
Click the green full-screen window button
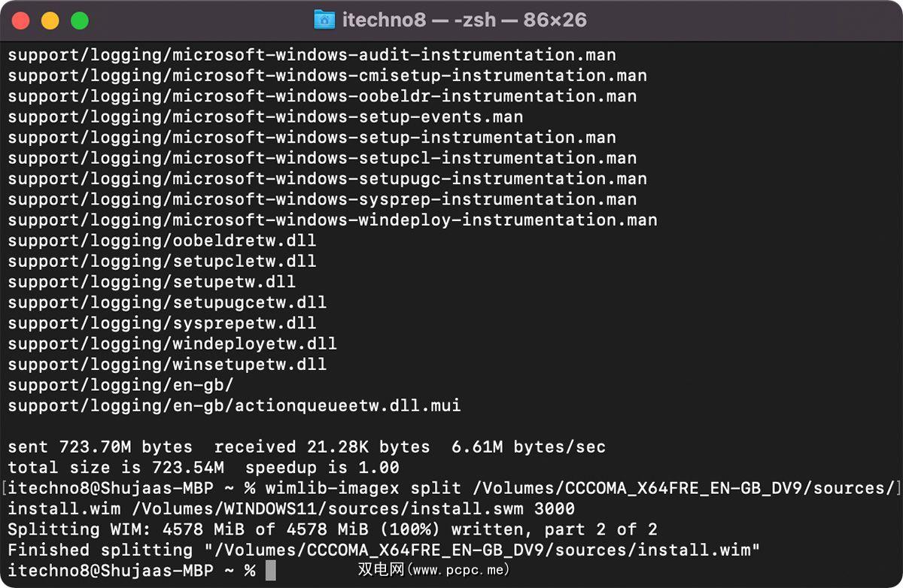click(79, 21)
